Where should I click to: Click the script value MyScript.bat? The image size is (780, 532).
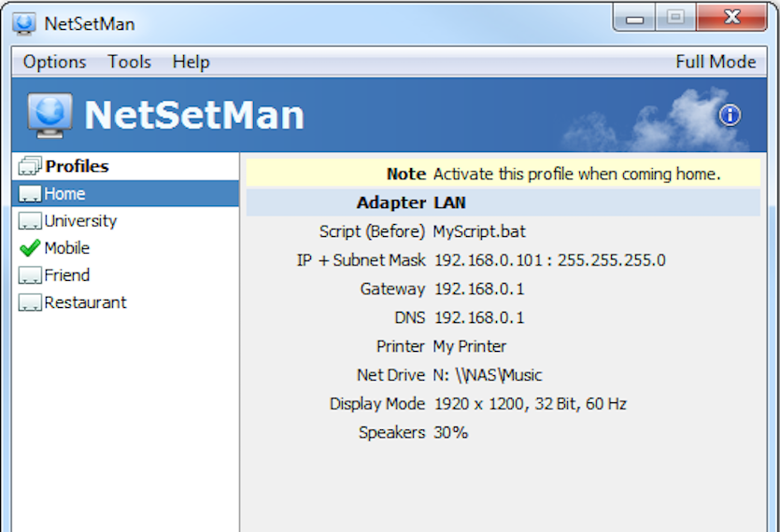point(479,231)
